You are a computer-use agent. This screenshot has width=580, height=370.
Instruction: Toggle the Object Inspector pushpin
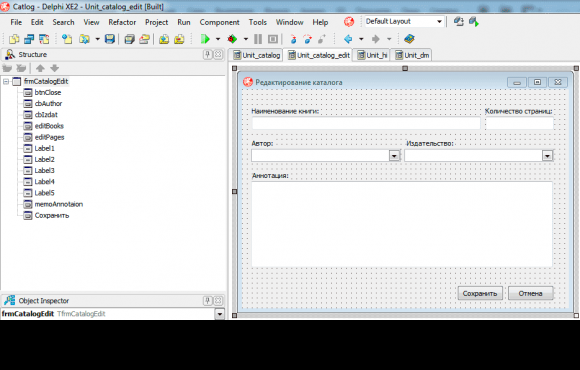tap(208, 300)
